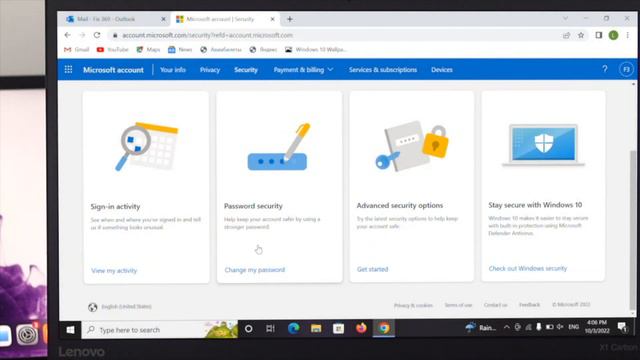Screen dimensions: 640x360
Task: Go back with the browser back arrow
Action: click(68, 35)
